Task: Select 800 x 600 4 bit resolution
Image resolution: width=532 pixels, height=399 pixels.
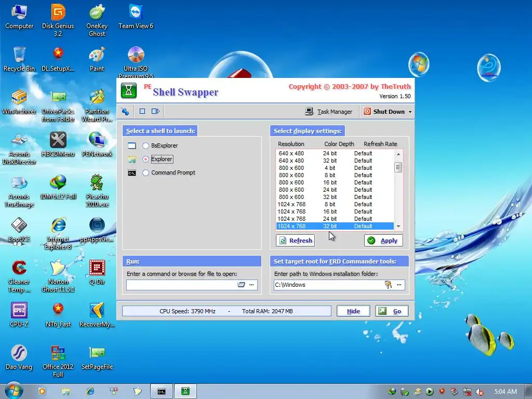Action: click(335, 168)
